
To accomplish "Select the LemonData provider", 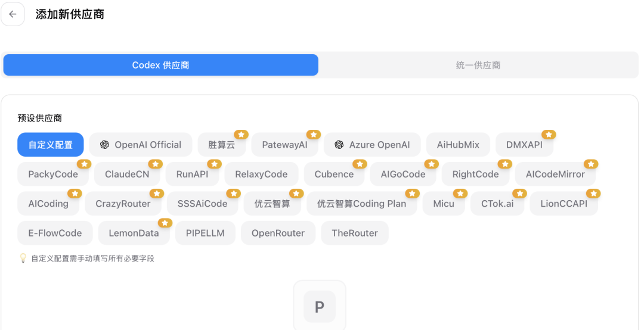I will [x=134, y=233].
